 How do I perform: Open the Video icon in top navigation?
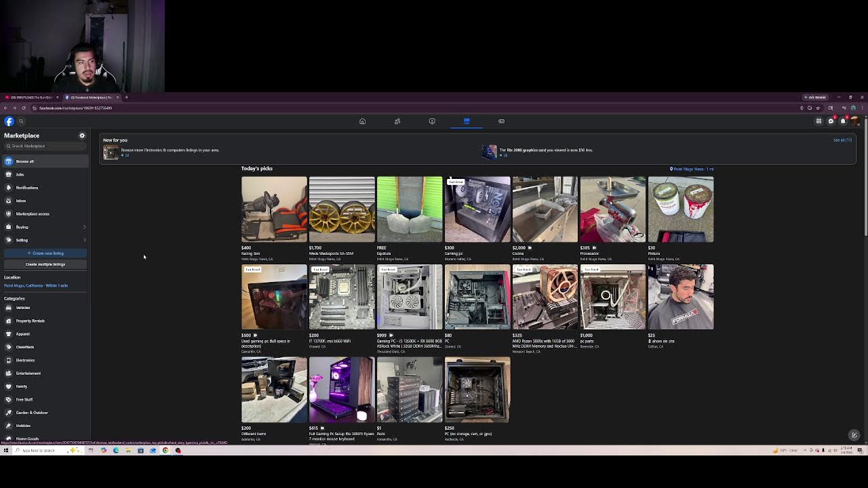point(432,121)
